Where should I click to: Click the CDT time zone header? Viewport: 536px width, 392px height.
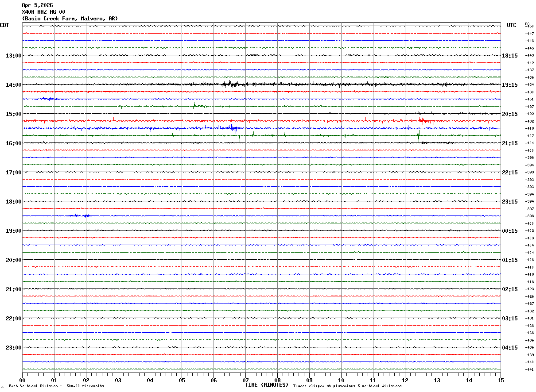(5, 25)
